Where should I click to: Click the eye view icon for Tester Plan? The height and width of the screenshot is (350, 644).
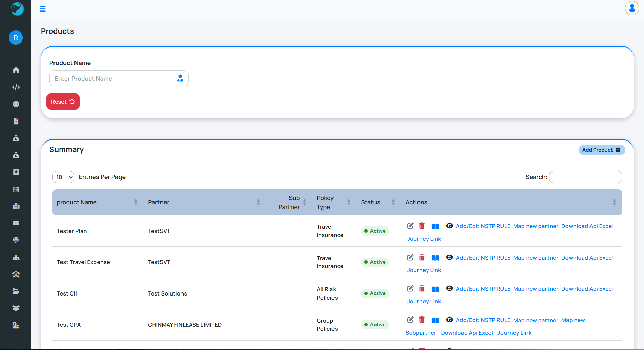pyautogui.click(x=449, y=226)
